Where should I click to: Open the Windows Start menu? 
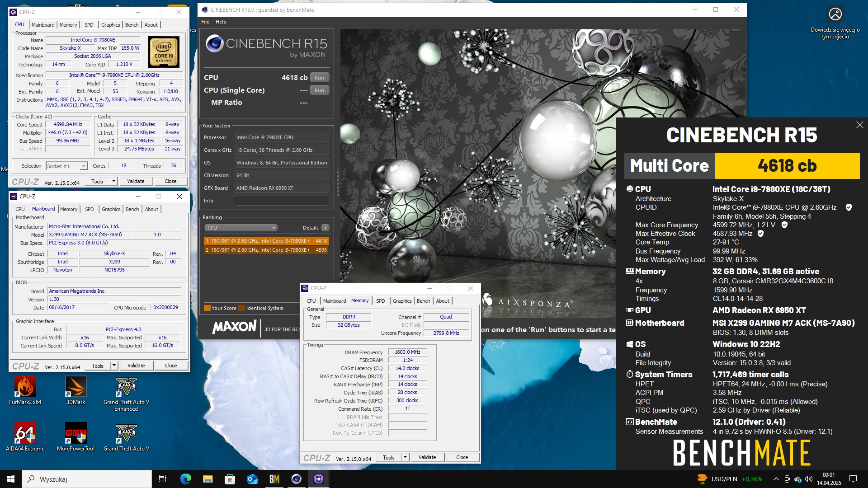click(x=11, y=479)
